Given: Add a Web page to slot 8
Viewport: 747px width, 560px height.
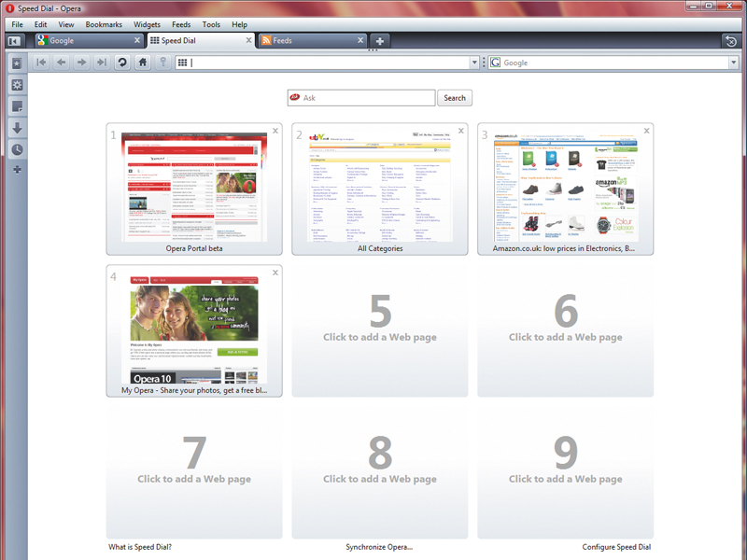Looking at the screenshot, I should coord(380,473).
